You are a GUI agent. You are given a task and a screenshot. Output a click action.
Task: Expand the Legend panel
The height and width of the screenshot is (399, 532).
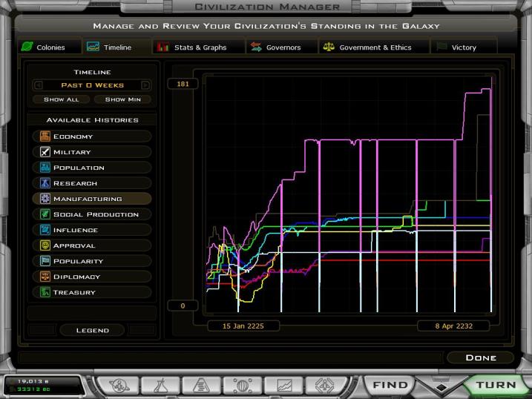tap(92, 330)
